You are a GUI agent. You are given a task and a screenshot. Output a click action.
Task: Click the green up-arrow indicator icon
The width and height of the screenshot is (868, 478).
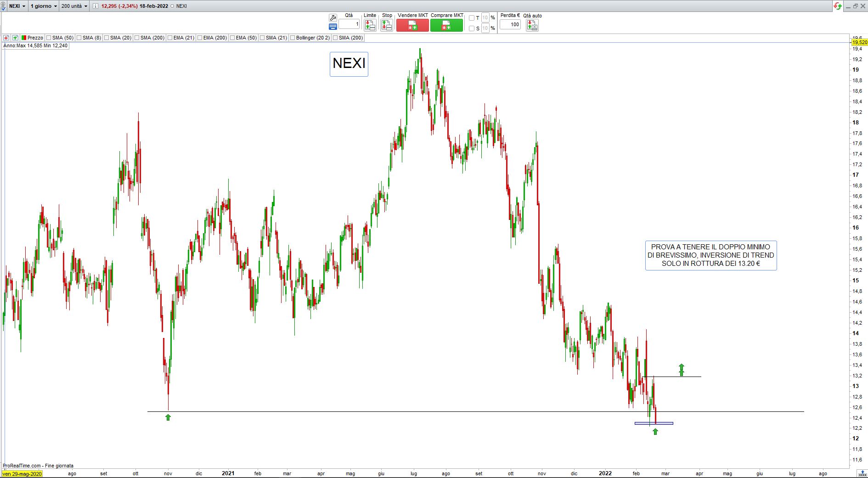[15, 38]
